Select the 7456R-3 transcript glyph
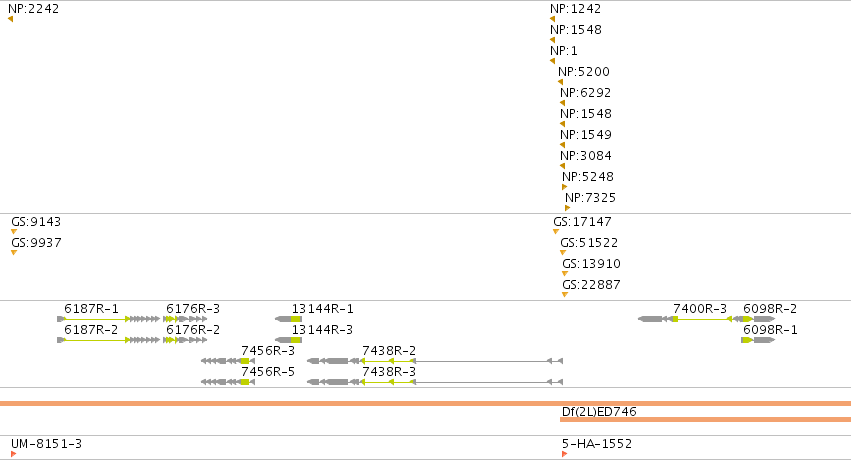This screenshot has width=851, height=460. 228,361
